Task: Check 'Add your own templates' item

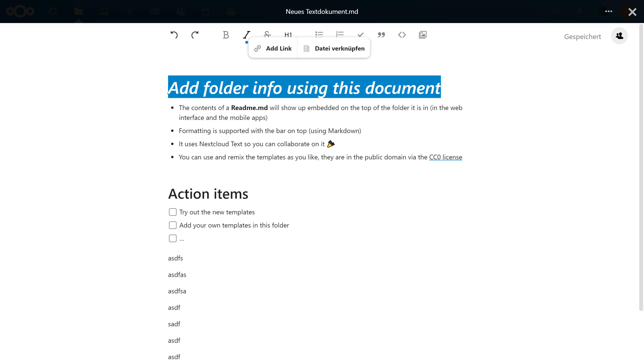Action: (173, 225)
